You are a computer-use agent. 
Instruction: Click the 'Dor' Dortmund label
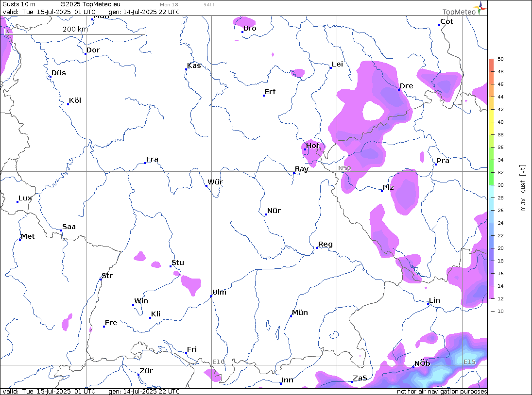click(x=93, y=50)
